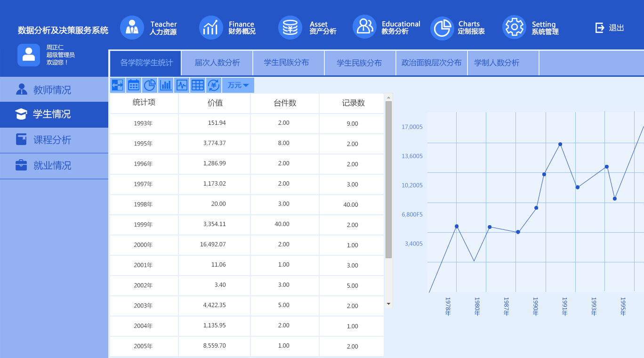
Task: Click the yen currency refresh icon
Action: pyautogui.click(x=214, y=85)
